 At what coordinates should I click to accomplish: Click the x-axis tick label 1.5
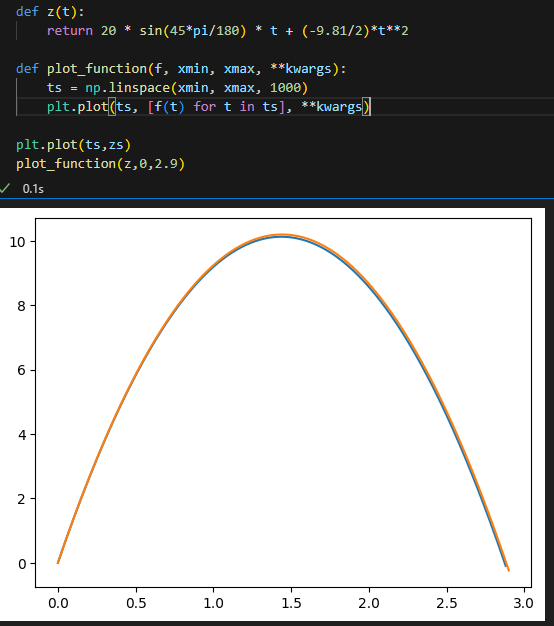(x=291, y=603)
